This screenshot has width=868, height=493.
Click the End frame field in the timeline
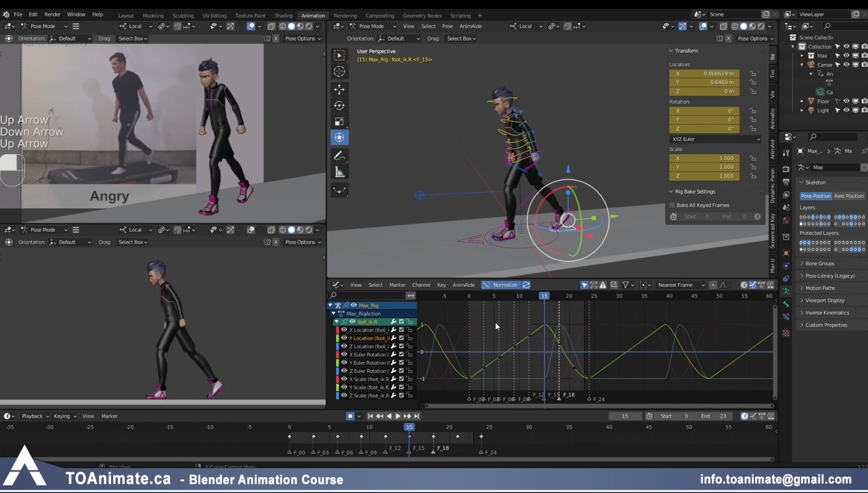coord(714,416)
